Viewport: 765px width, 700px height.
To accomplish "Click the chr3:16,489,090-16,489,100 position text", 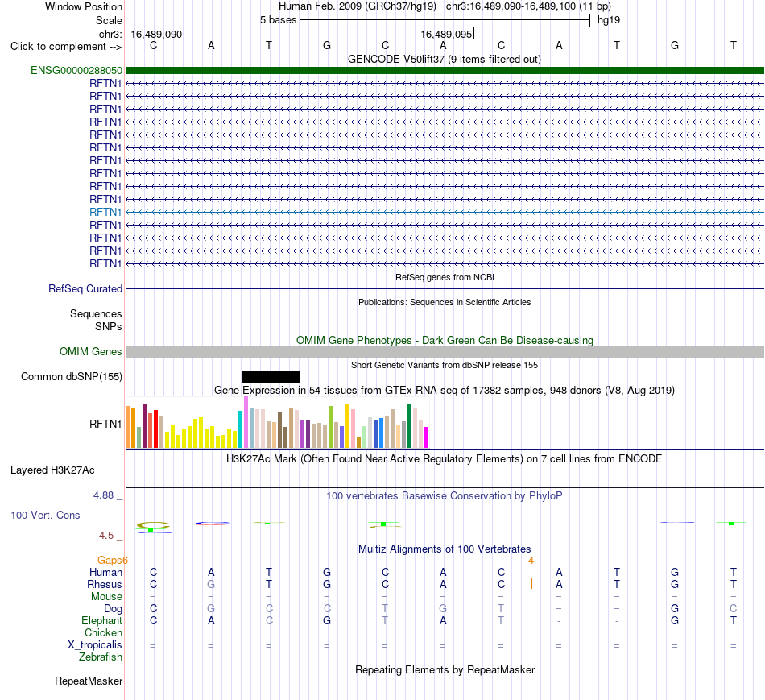I will tap(528, 6).
